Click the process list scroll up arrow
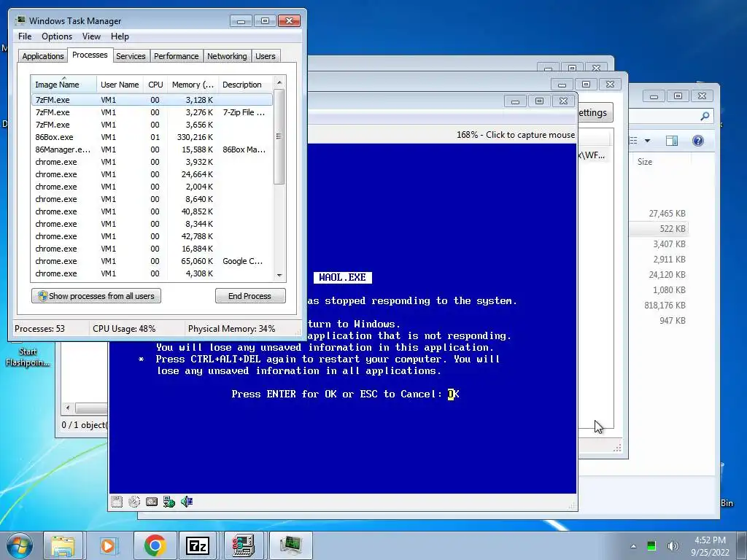Image resolution: width=747 pixels, height=560 pixels. point(279,83)
